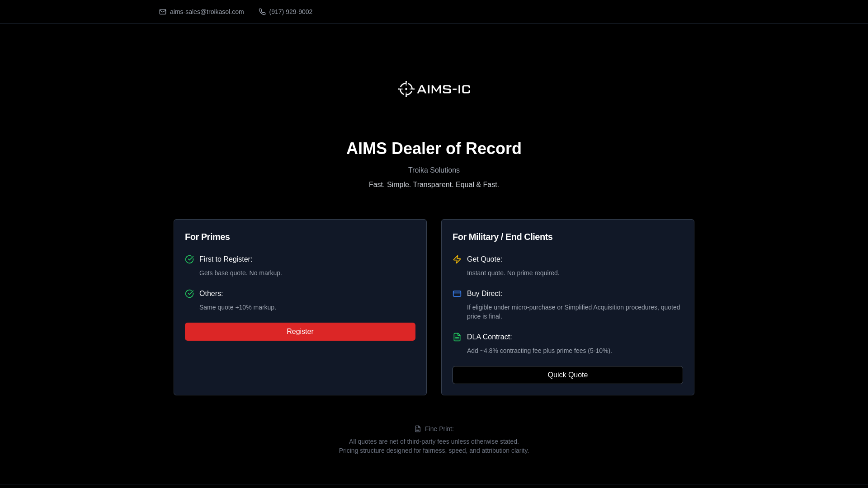Open the aims-sales@troikasol.com email link

[206, 12]
